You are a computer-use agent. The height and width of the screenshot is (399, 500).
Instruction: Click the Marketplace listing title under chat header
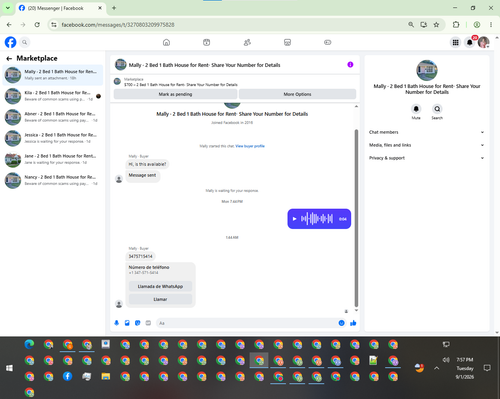click(x=181, y=85)
